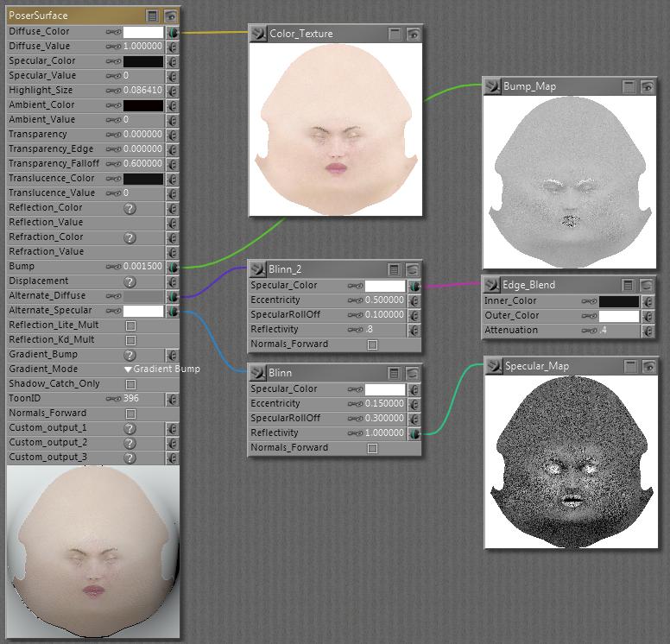Check the Shadow_Catch_Only box
670x644 pixels.
131,384
